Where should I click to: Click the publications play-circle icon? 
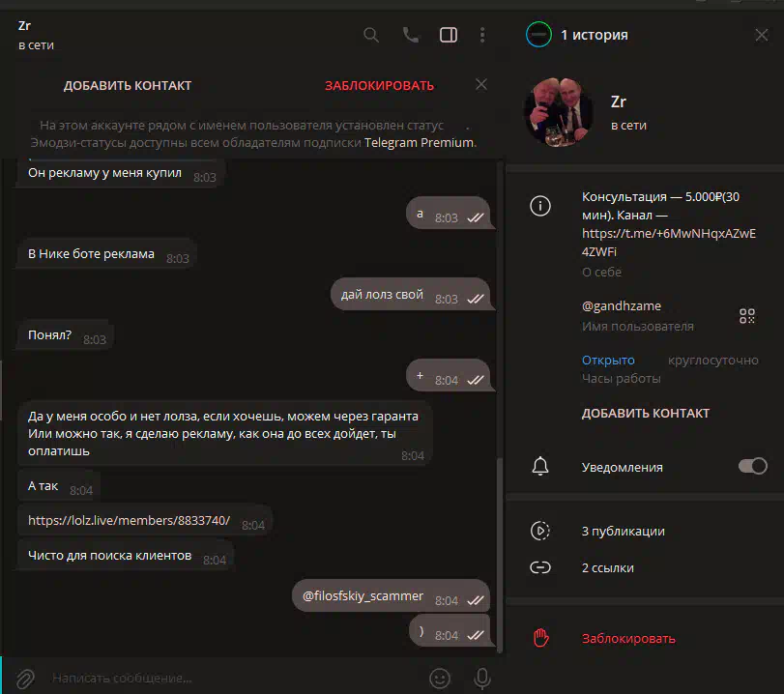[x=540, y=531]
